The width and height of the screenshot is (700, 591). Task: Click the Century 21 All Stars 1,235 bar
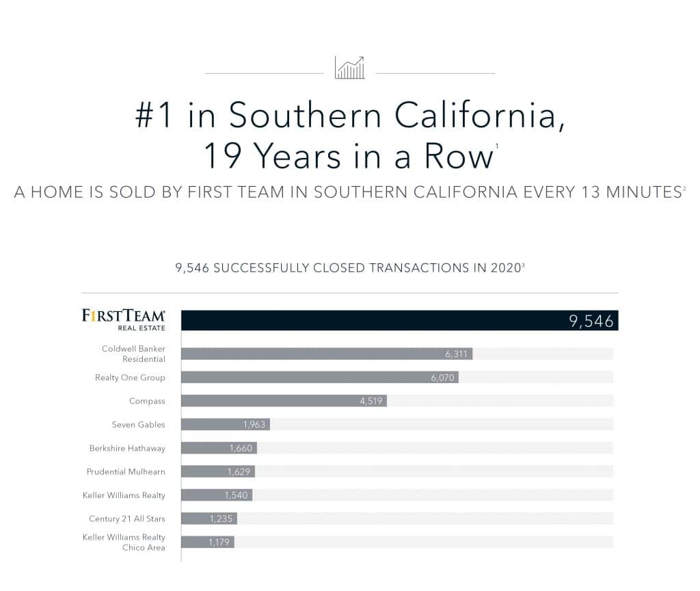209,518
